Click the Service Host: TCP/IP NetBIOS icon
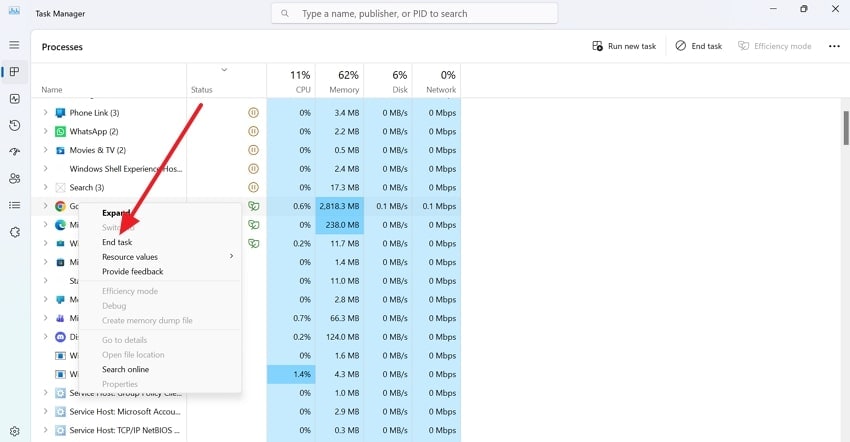The width and height of the screenshot is (850, 442). point(60,430)
